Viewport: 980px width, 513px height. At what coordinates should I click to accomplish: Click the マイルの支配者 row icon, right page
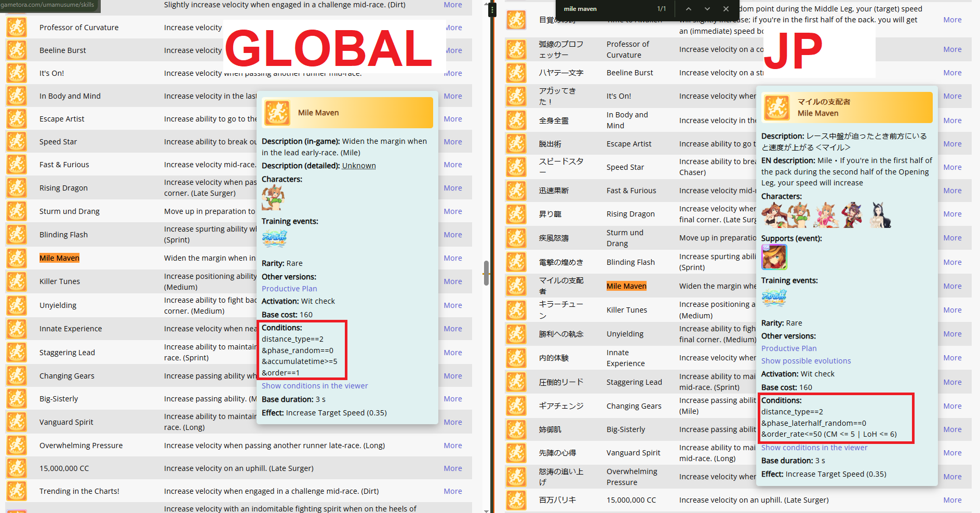click(516, 286)
